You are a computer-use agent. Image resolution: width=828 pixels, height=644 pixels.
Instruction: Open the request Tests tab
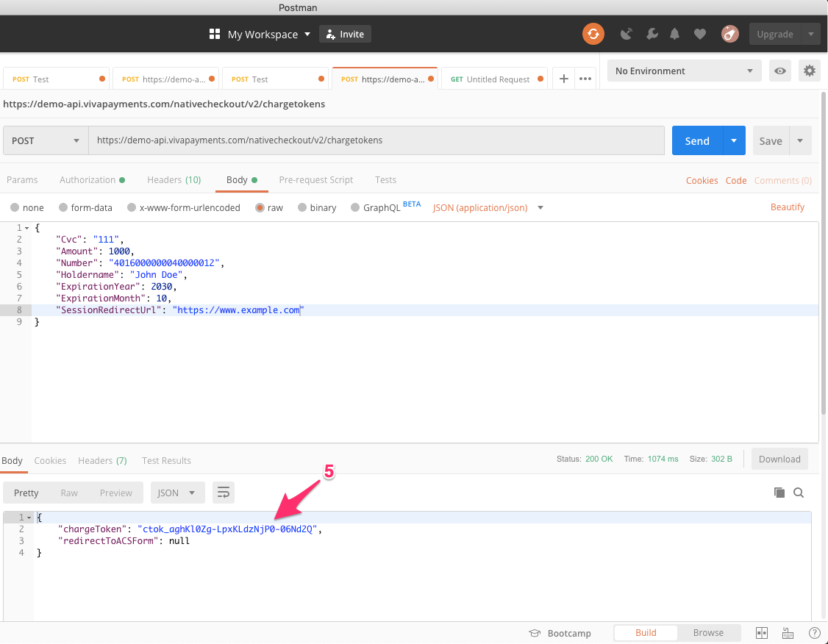point(385,180)
